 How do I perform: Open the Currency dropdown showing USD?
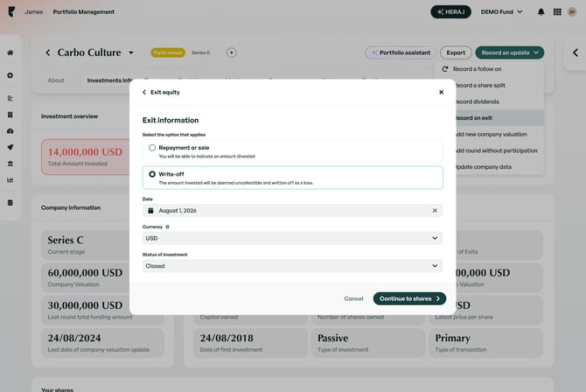tap(292, 238)
